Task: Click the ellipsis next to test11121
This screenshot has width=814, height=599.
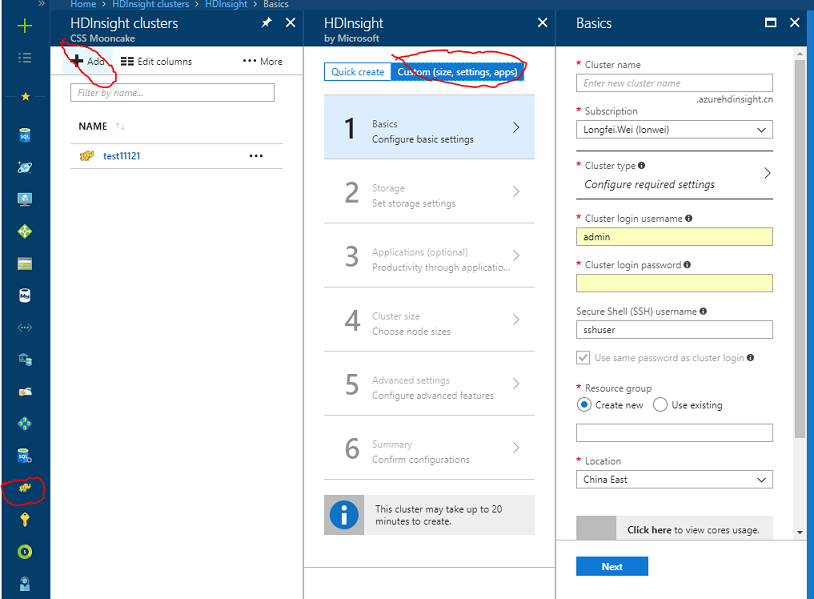Action: point(256,156)
